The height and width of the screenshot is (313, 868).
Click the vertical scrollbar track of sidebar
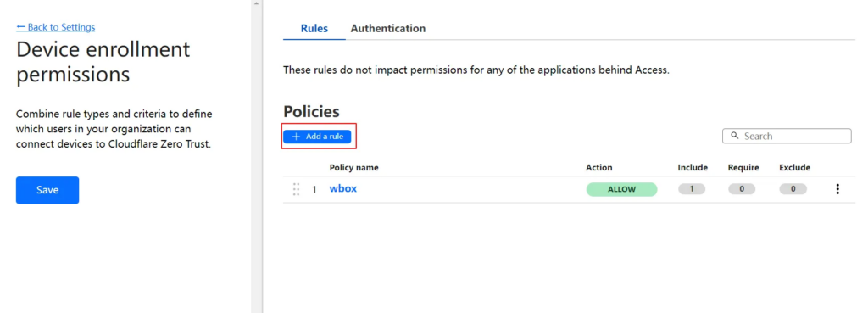(256, 160)
